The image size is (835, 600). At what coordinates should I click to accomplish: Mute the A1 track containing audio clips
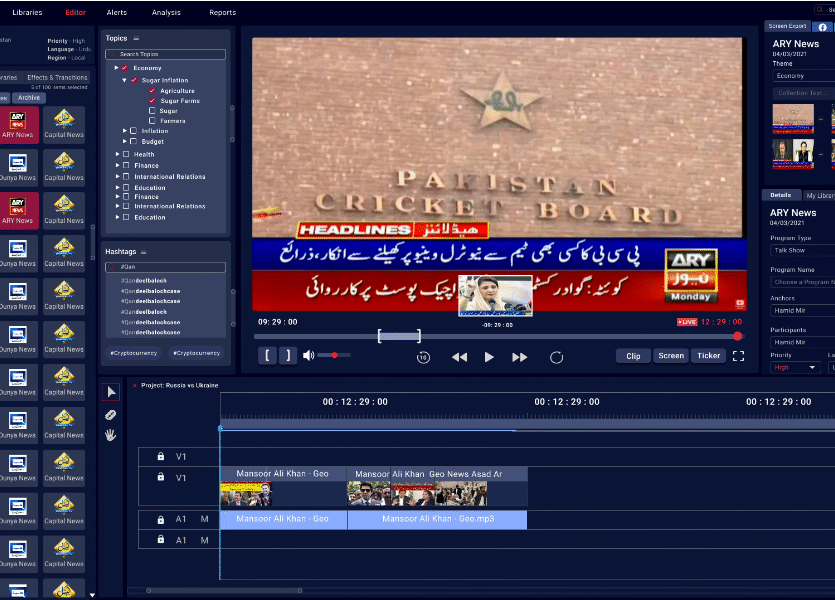204,519
